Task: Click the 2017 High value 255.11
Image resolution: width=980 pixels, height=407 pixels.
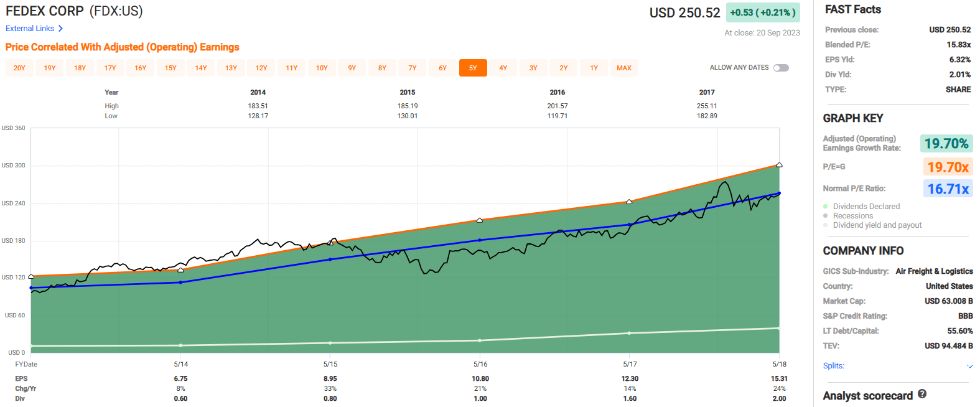Action: point(707,106)
